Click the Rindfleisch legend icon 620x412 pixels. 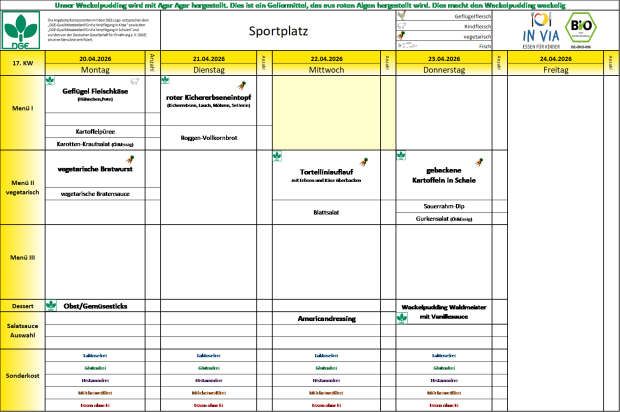402,27
